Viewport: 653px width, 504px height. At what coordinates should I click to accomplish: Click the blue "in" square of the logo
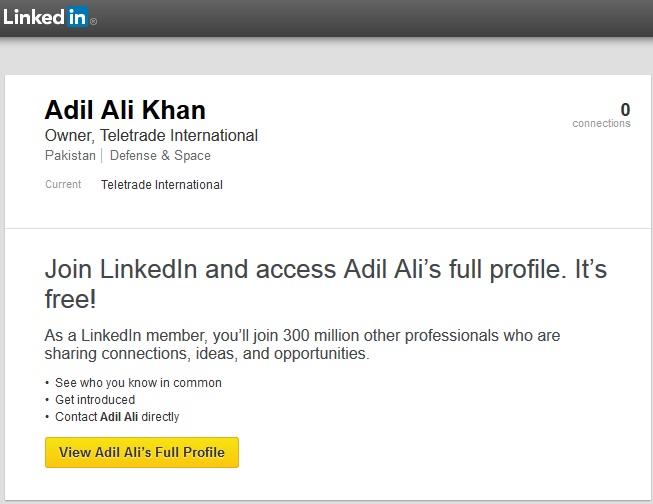77,17
